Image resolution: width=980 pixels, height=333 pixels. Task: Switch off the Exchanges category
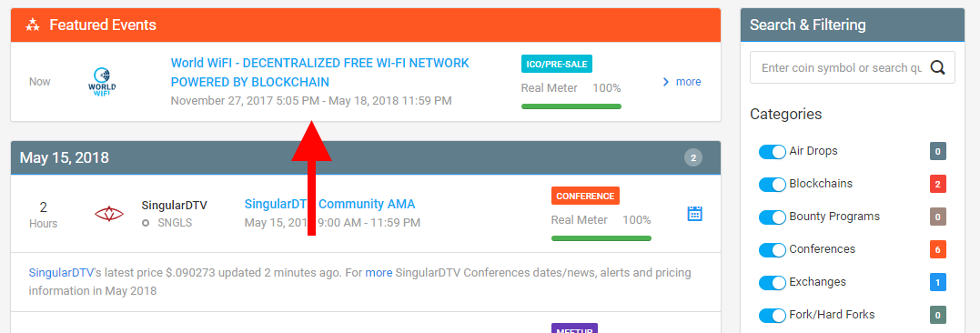click(x=772, y=282)
